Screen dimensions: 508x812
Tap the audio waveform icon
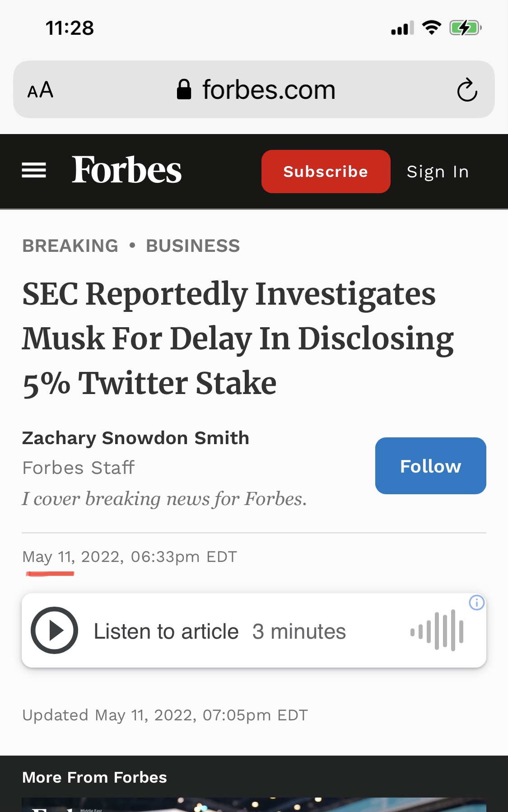click(437, 631)
